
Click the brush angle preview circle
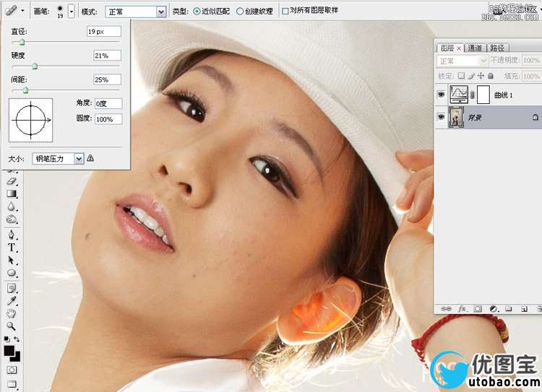(31, 120)
